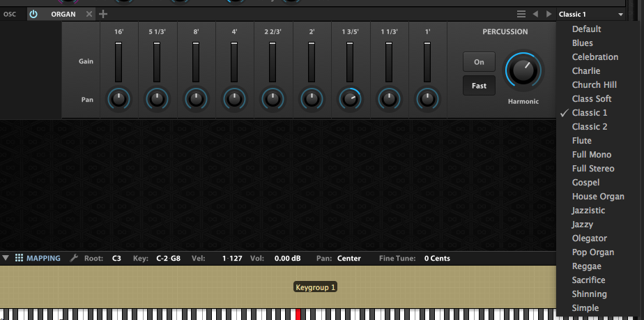
Task: Click the 2 2/3' drawbar gain slider
Action: click(x=273, y=63)
